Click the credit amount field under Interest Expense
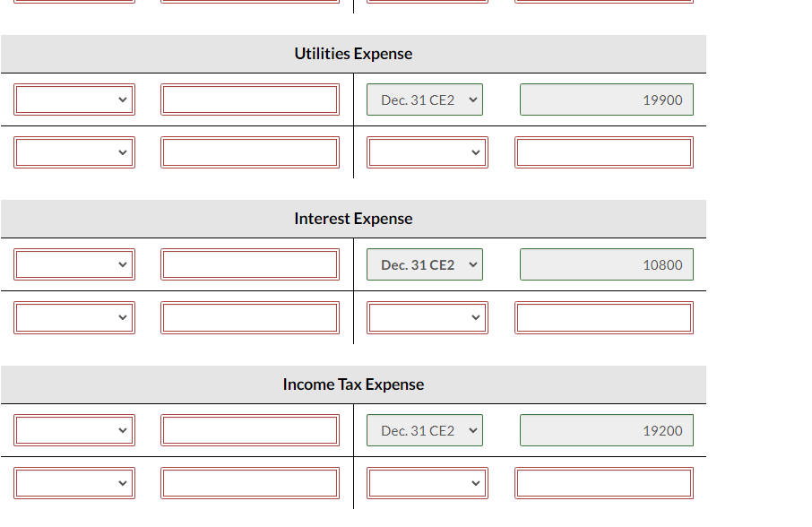The image size is (812, 527). click(x=603, y=317)
